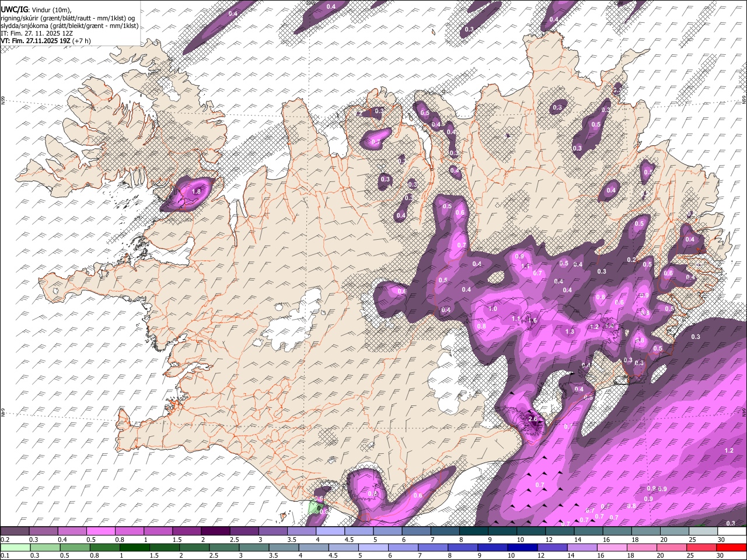This screenshot has width=747, height=560.
Task: Pick the 0.2 dark gray-purple swatch, upper legend row
Action: point(15,531)
